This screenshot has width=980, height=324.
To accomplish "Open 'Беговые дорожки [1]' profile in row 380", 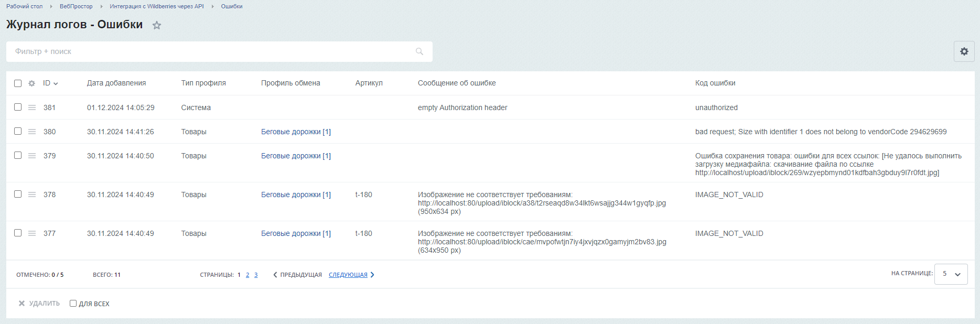I will click(x=296, y=132).
